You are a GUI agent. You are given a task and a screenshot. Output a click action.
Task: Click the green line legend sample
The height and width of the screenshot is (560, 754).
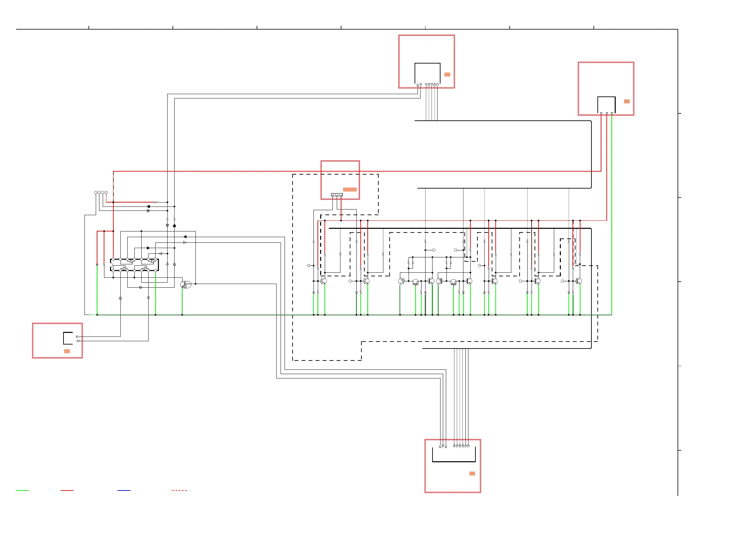(22, 490)
